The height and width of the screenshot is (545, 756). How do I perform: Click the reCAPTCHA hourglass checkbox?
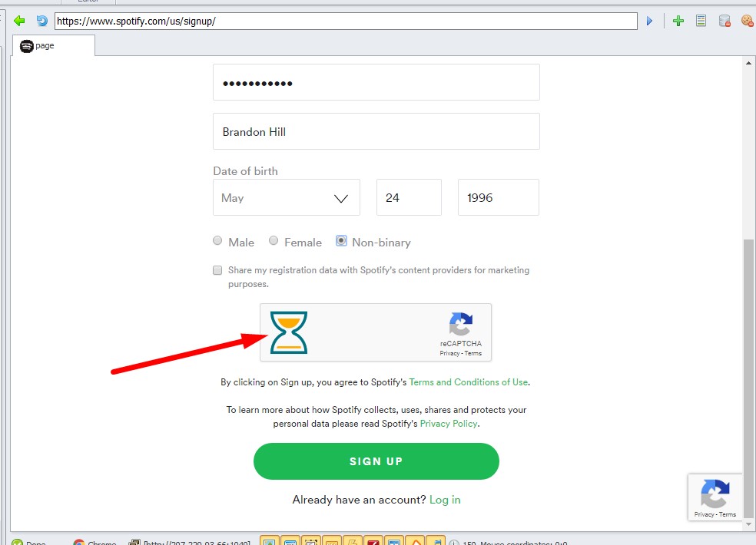(x=288, y=332)
